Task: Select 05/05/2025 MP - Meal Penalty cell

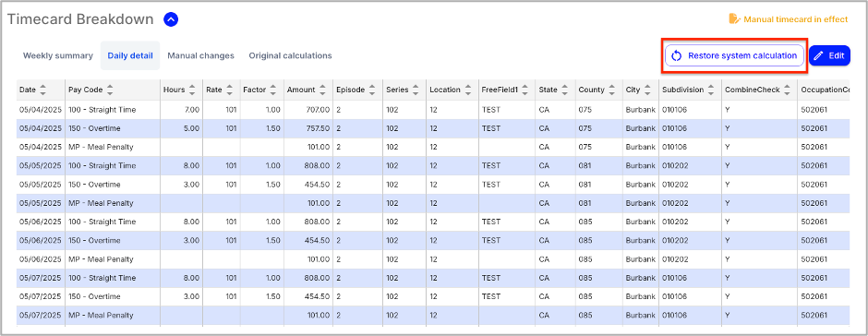Action: coord(113,203)
